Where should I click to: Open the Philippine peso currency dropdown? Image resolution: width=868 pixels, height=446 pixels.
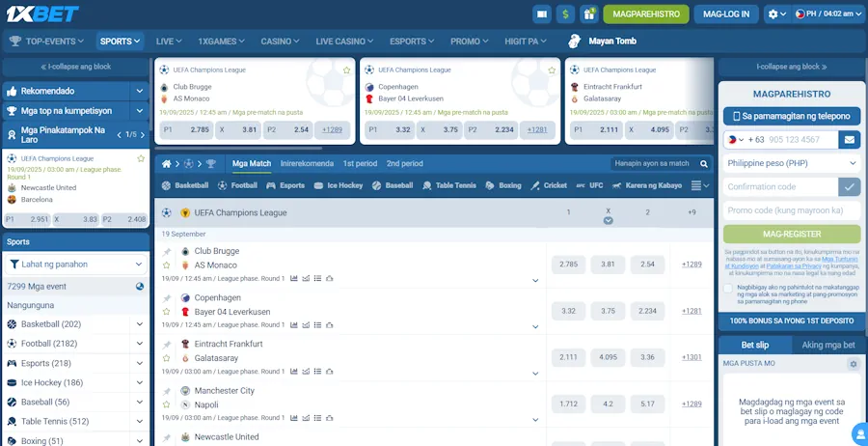coord(792,163)
